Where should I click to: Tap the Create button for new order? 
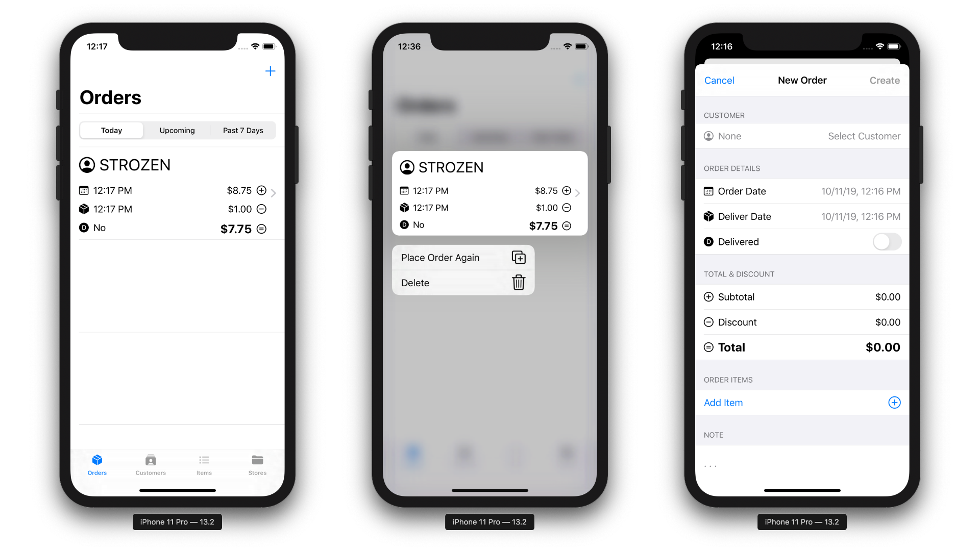point(885,80)
